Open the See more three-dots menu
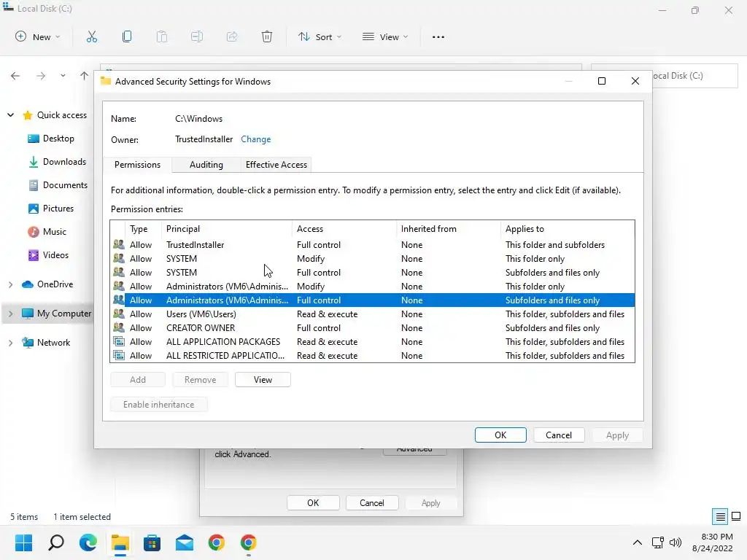This screenshot has width=747, height=560. 438,36
